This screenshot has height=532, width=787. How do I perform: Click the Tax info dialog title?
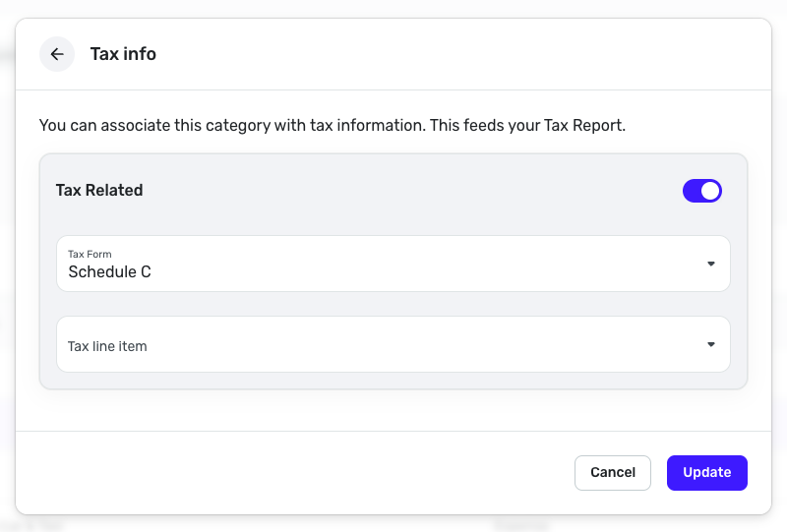[x=123, y=54]
